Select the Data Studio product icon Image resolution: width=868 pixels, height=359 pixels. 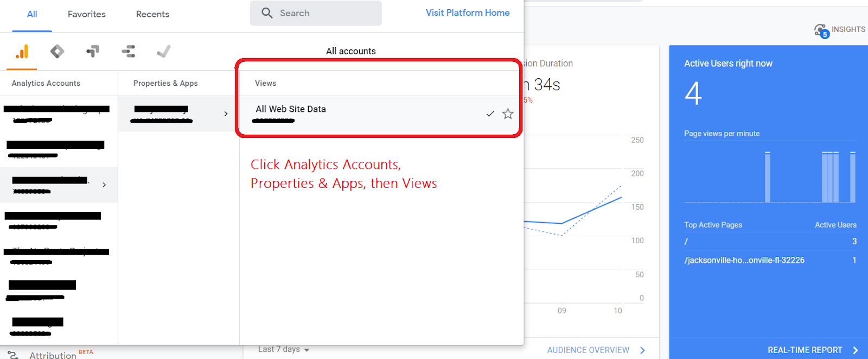pyautogui.click(x=129, y=52)
